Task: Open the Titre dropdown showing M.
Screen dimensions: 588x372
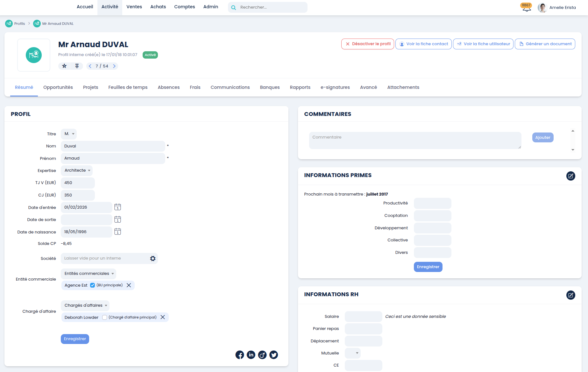Action: coord(68,134)
